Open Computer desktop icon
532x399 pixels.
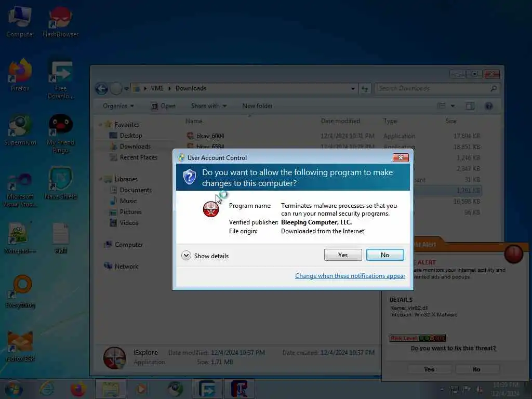[x=20, y=21]
